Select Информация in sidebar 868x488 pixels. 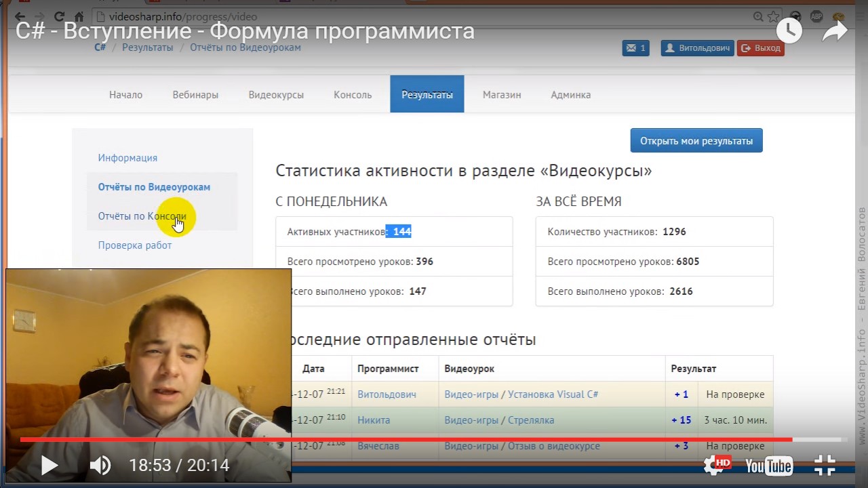click(x=127, y=157)
